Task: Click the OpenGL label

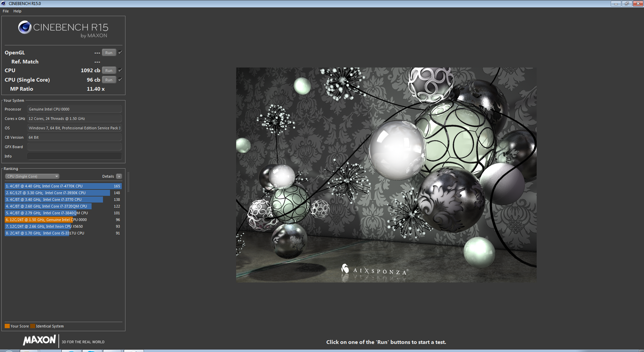Action: [15, 53]
